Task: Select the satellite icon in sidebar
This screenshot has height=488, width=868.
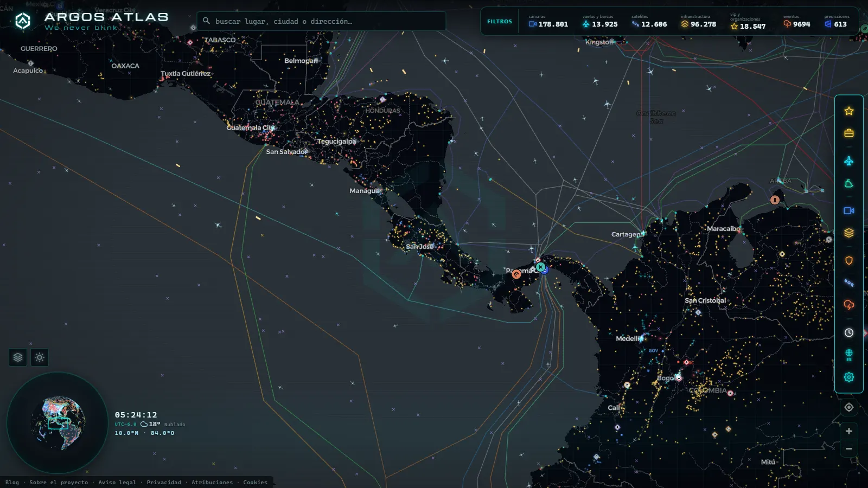Action: click(849, 282)
